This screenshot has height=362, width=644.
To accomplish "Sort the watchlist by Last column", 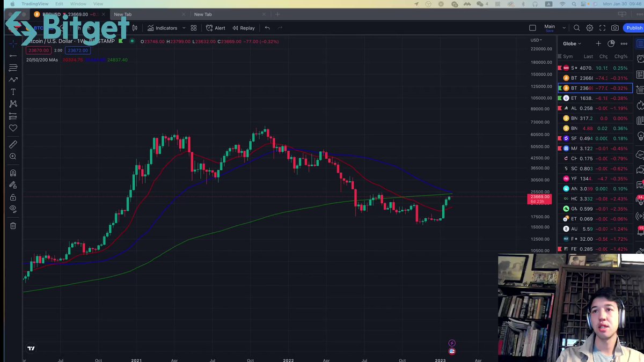I will coord(588,56).
